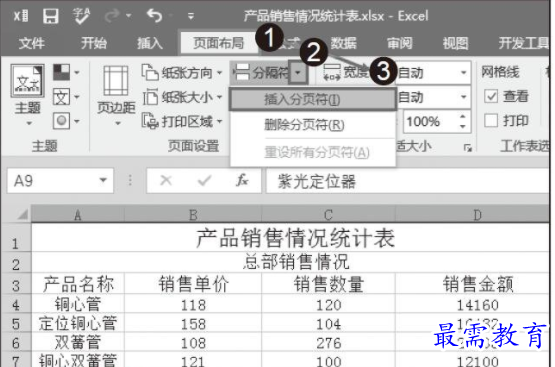Switch to the 审阅 tab
The image size is (555, 367).
click(400, 43)
